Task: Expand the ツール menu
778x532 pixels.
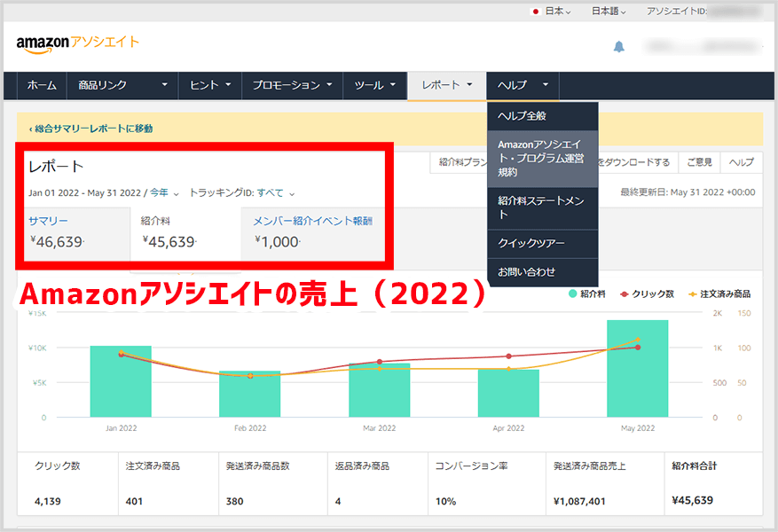Action: pos(375,85)
